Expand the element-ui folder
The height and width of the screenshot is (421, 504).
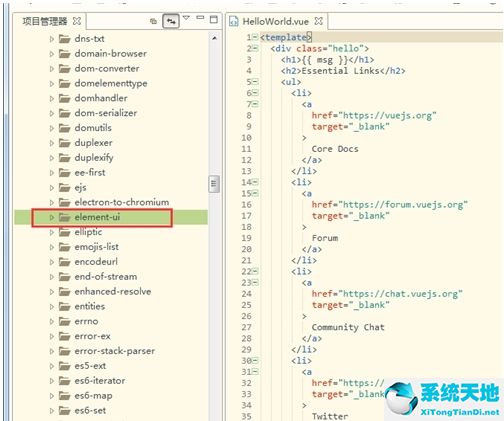(x=52, y=217)
